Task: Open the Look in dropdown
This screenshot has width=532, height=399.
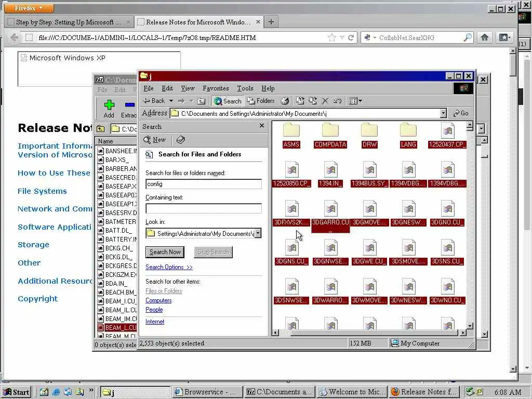Action: pyautogui.click(x=258, y=233)
